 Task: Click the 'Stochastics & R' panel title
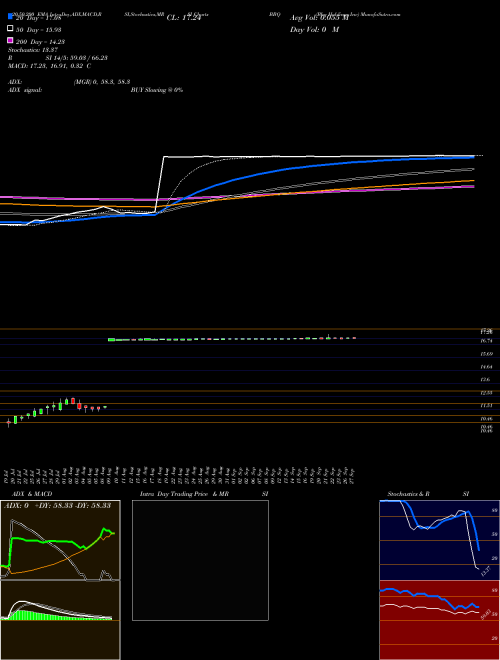[408, 494]
